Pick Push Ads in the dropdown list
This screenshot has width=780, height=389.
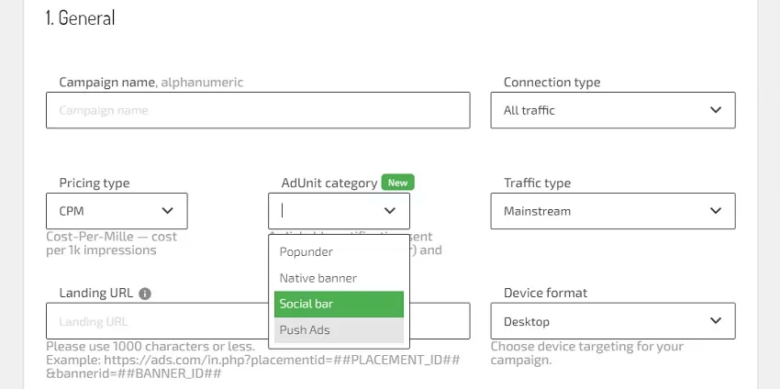tap(339, 330)
